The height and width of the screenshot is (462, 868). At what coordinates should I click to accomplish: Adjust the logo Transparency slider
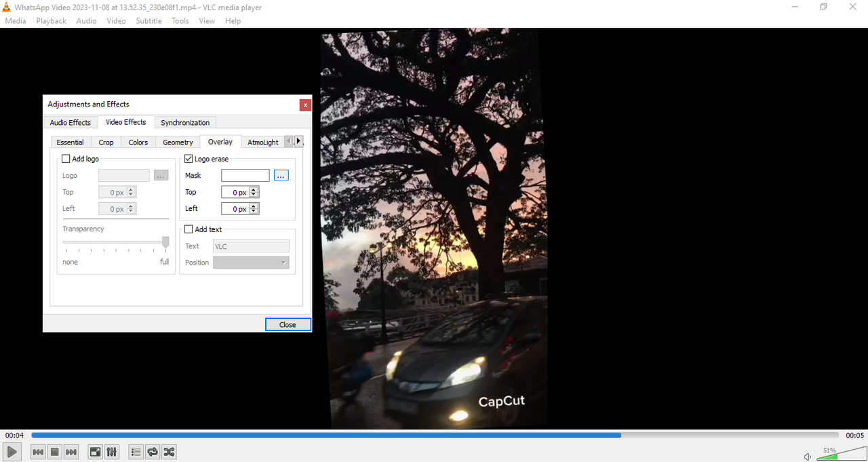(x=116, y=242)
